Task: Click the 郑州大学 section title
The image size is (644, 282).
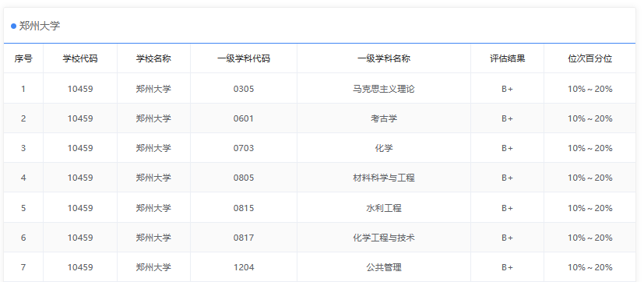Action: (x=40, y=26)
